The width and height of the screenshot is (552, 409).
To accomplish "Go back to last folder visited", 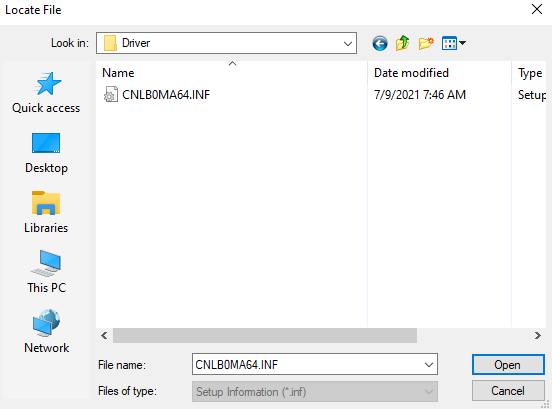I will point(380,43).
